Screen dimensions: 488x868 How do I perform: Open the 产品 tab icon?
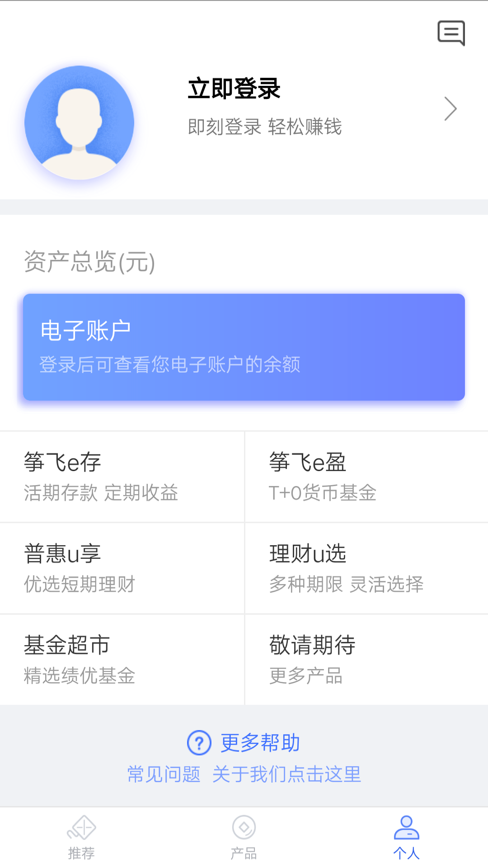(244, 828)
